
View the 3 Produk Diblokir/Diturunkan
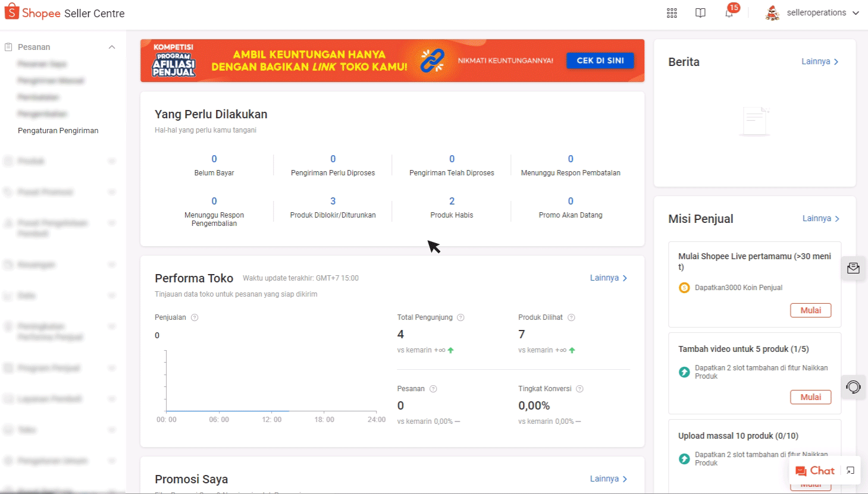click(x=333, y=202)
